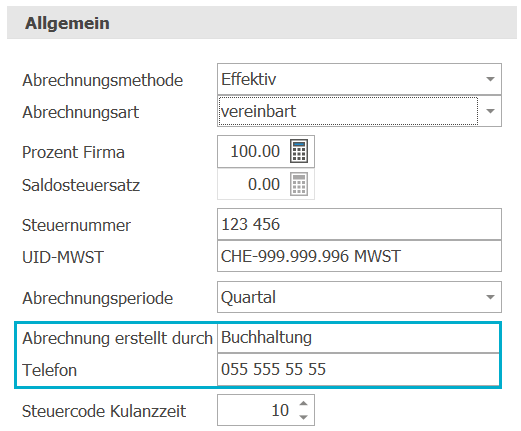521x431 pixels.
Task: Expand the Abrechnungsart dropdown arrow
Action: pos(490,111)
